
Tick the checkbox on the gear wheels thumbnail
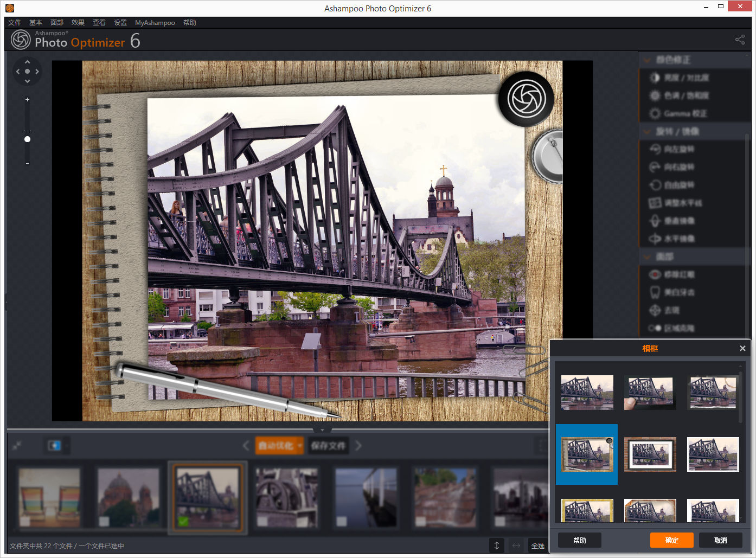coord(262,522)
